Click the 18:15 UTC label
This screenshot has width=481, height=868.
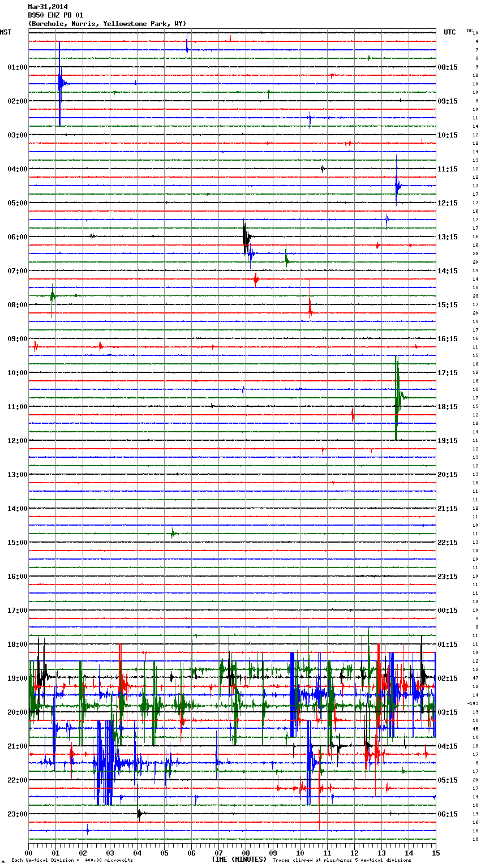[448, 407]
